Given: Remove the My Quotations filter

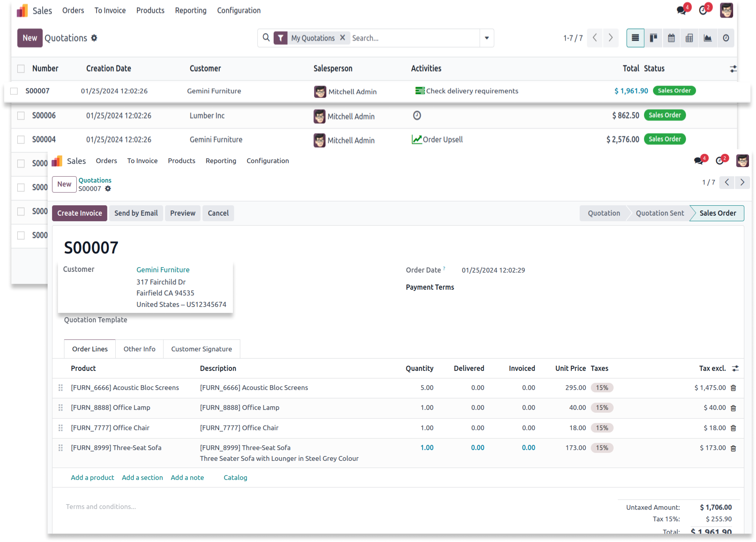Looking at the screenshot, I should [342, 38].
